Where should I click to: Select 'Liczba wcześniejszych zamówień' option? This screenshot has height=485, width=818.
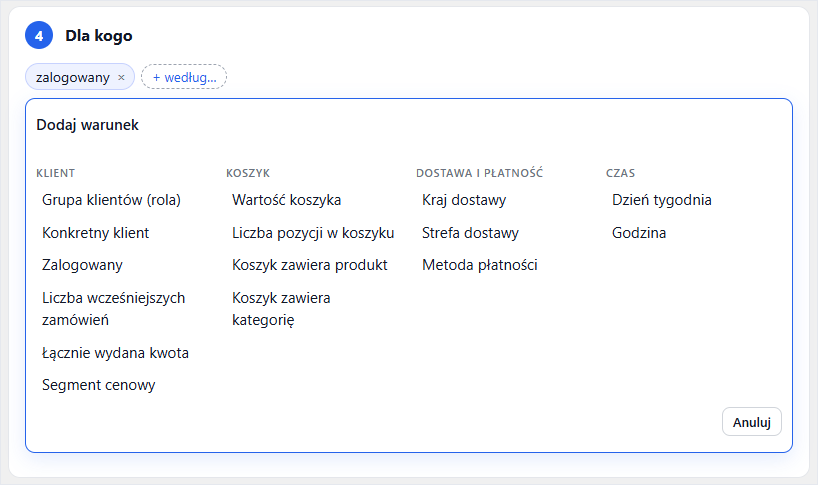click(114, 309)
